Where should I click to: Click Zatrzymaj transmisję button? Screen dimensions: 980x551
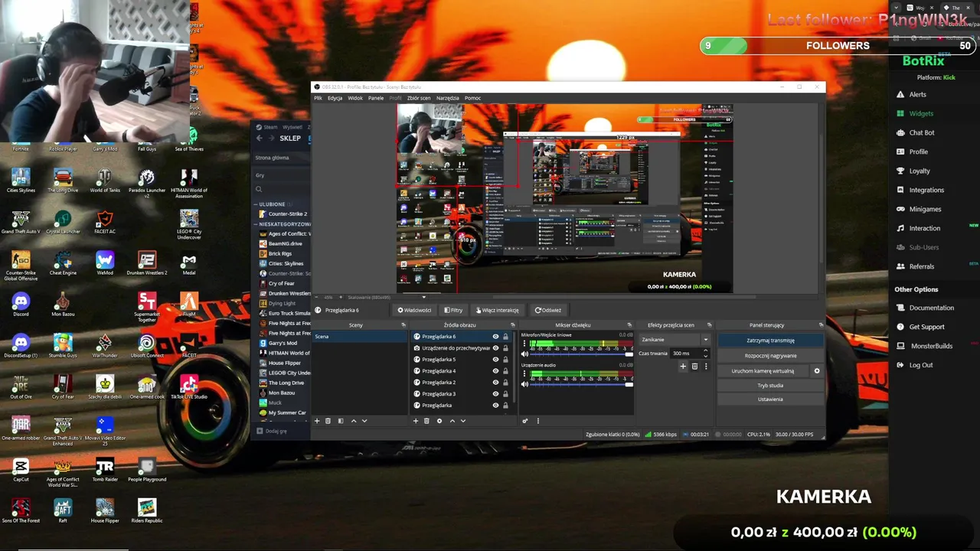tap(770, 341)
